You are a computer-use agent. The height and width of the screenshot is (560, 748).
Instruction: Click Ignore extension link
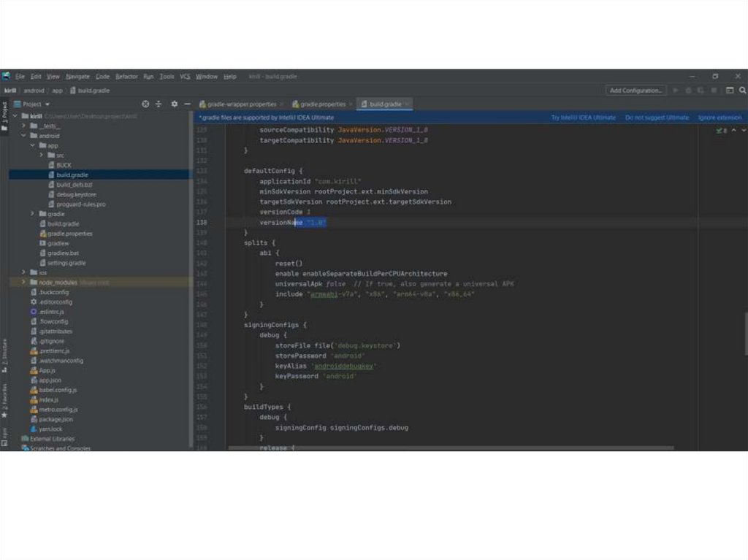(720, 118)
